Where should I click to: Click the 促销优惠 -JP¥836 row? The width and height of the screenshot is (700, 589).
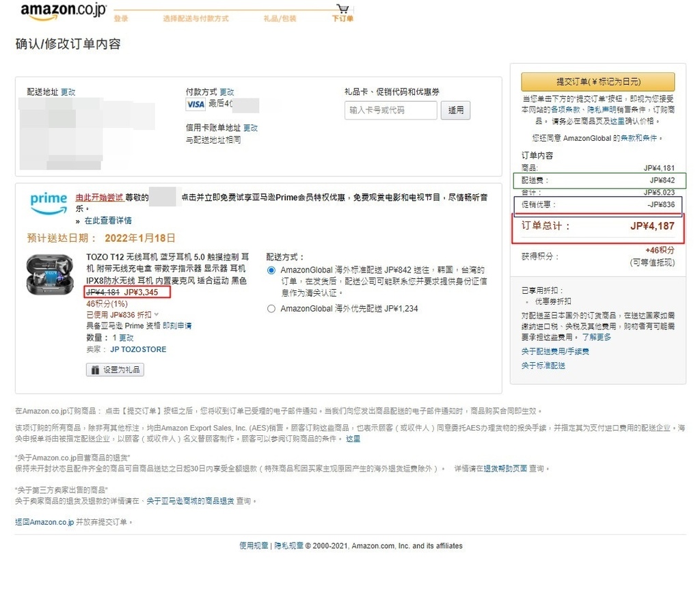[598, 205]
